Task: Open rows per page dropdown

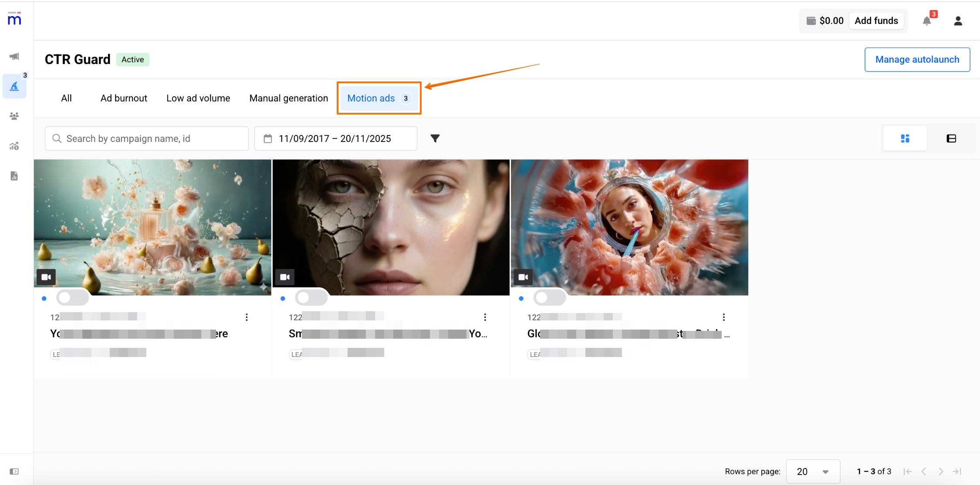Action: coord(813,472)
